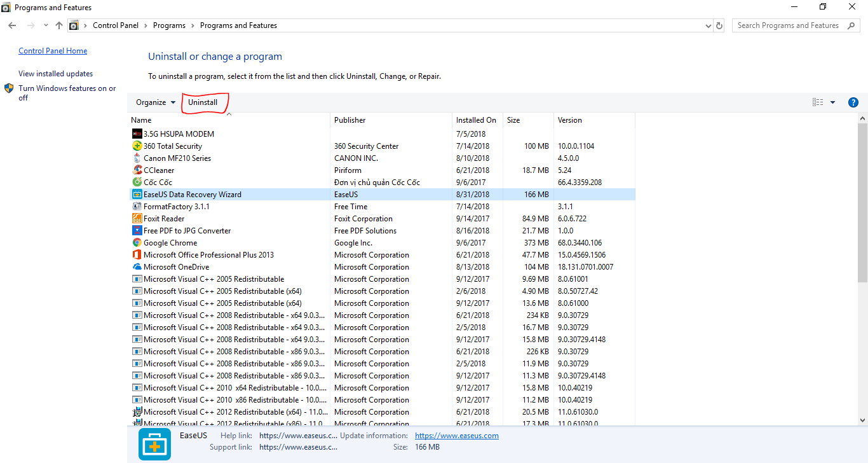This screenshot has width=868, height=463.
Task: Open the recent locations dropdown arrow
Action: 46,25
